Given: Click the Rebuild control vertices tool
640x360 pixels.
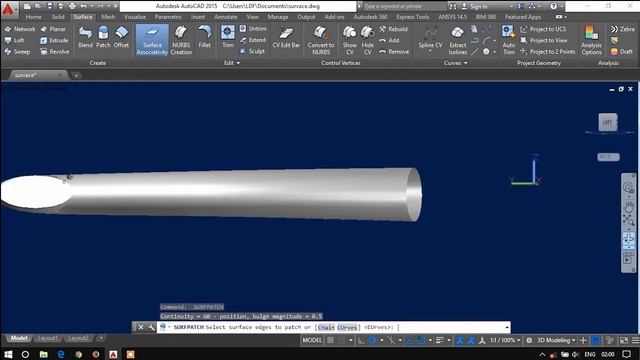Looking at the screenshot, I should point(393,29).
